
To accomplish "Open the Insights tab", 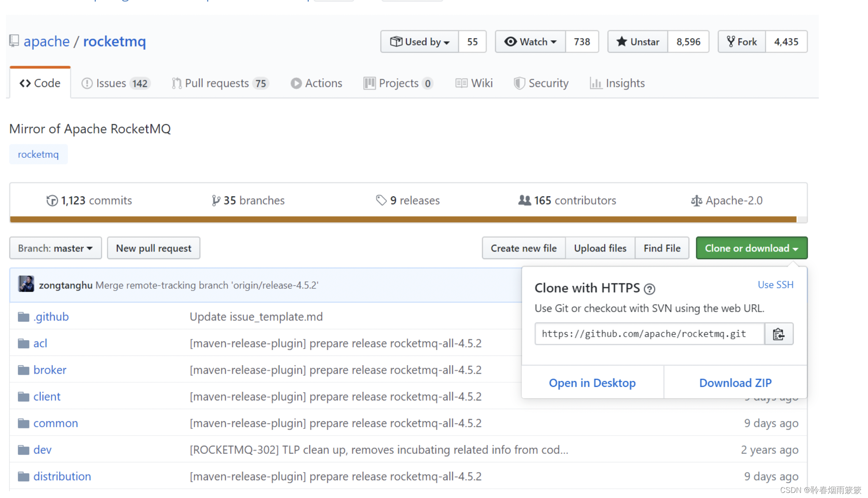I will tap(617, 83).
